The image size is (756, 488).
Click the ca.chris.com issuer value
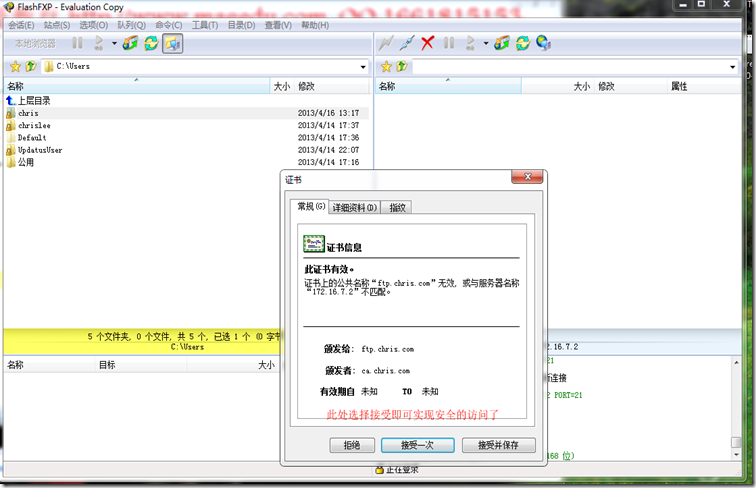pyautogui.click(x=386, y=371)
